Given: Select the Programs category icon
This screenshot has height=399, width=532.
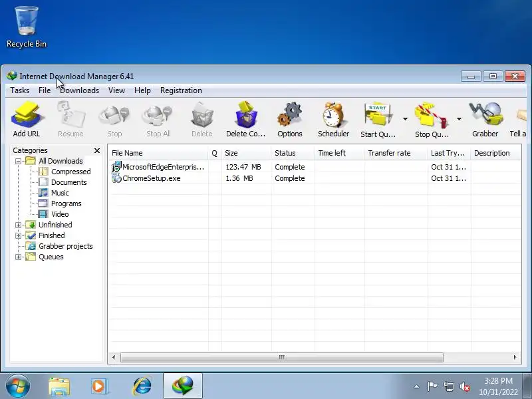Looking at the screenshot, I should (x=43, y=203).
